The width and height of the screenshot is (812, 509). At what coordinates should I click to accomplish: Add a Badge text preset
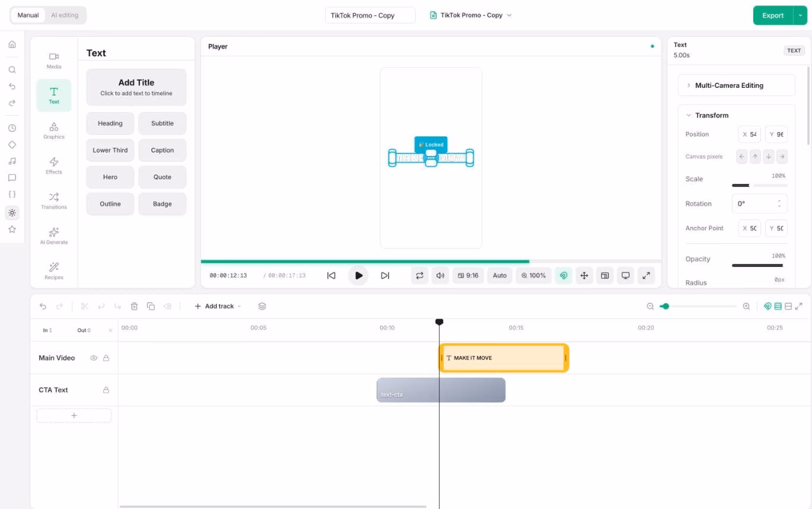[x=163, y=204]
